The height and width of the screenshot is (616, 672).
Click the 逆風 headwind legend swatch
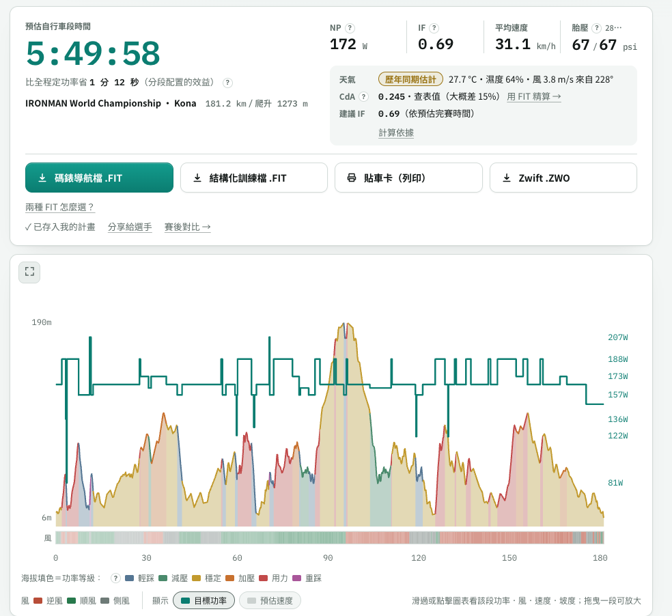point(38,600)
